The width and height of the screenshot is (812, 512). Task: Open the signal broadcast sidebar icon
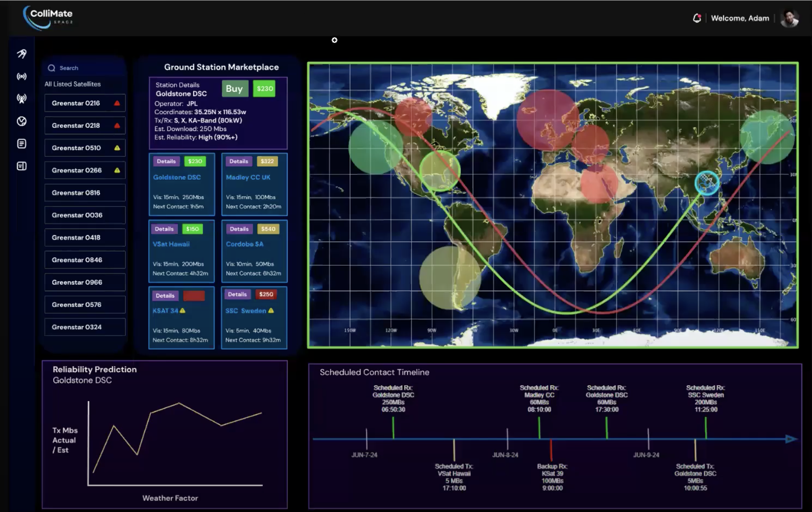coord(22,76)
